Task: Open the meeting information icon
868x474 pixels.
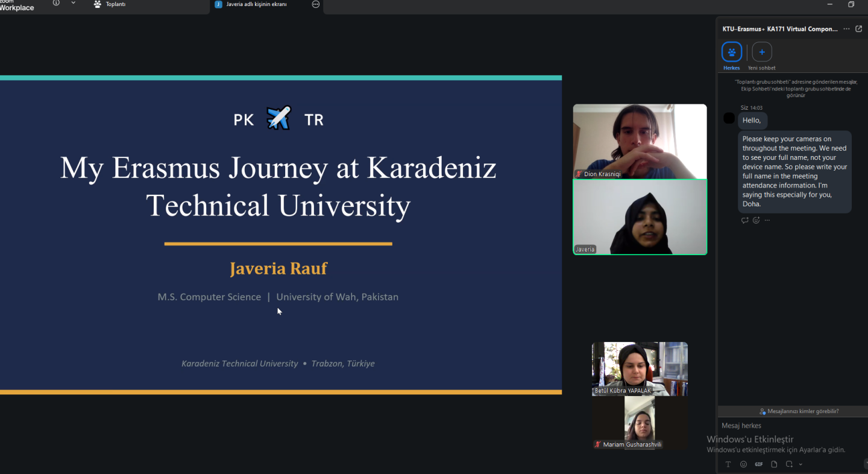Action: [56, 3]
